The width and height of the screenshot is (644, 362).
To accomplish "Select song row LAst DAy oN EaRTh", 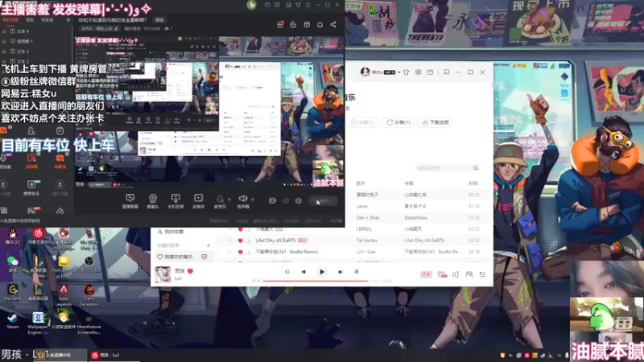I will click(354, 241).
